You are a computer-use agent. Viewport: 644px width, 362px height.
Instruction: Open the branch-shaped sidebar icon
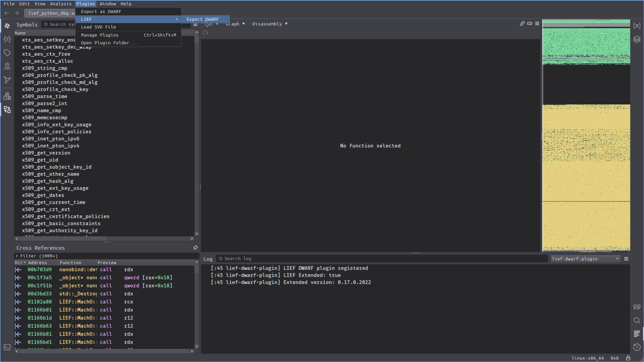[x=7, y=80]
